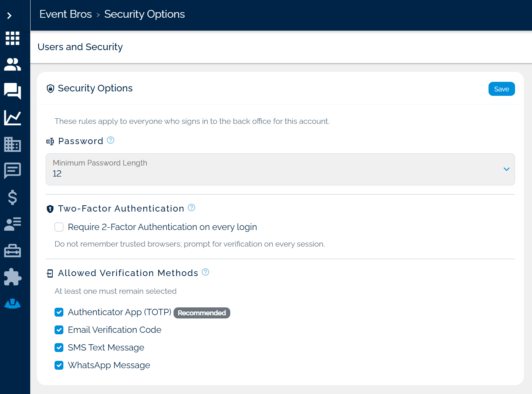Open the Minimum Password Length dropdown
This screenshot has height=394, width=532.
(x=280, y=169)
